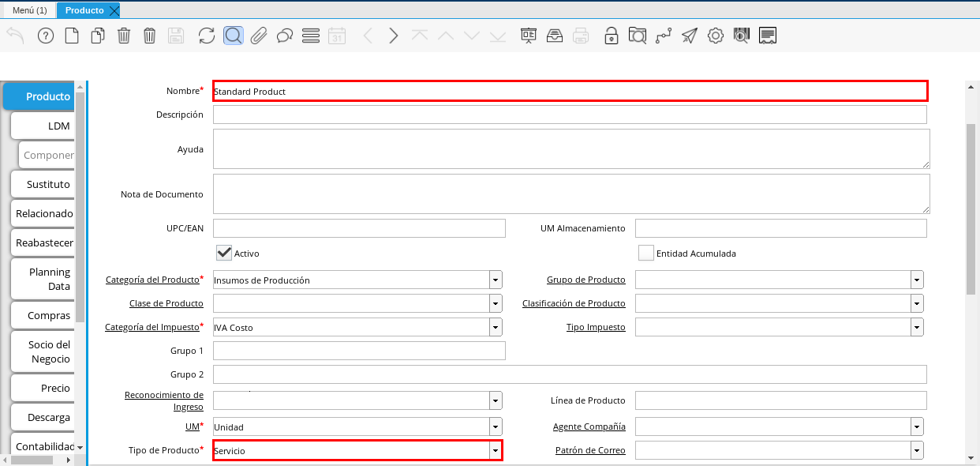The width and height of the screenshot is (980, 466).
Task: Click the Descripción input field
Action: tap(570, 115)
